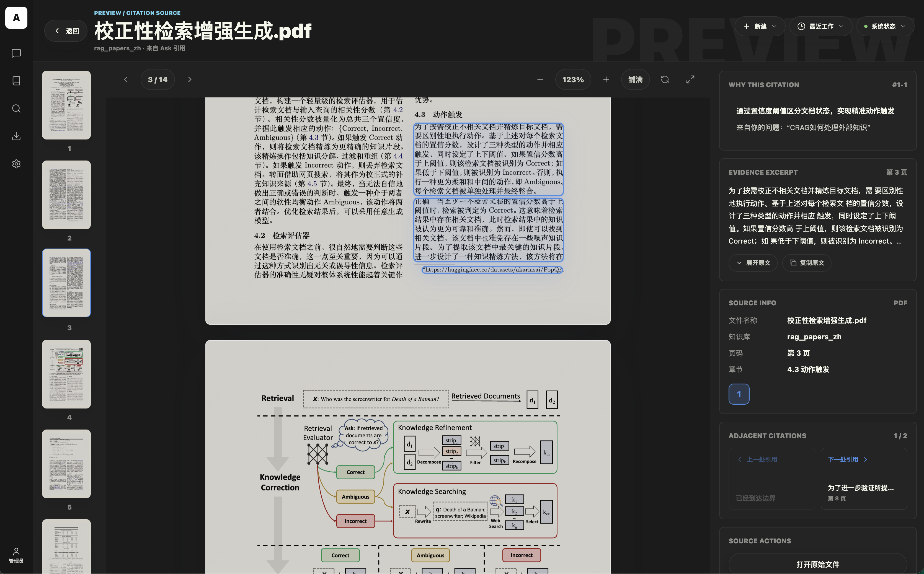Screen dimensions: 924x574
Task: Select page 4 thumbnail
Action: (66, 374)
